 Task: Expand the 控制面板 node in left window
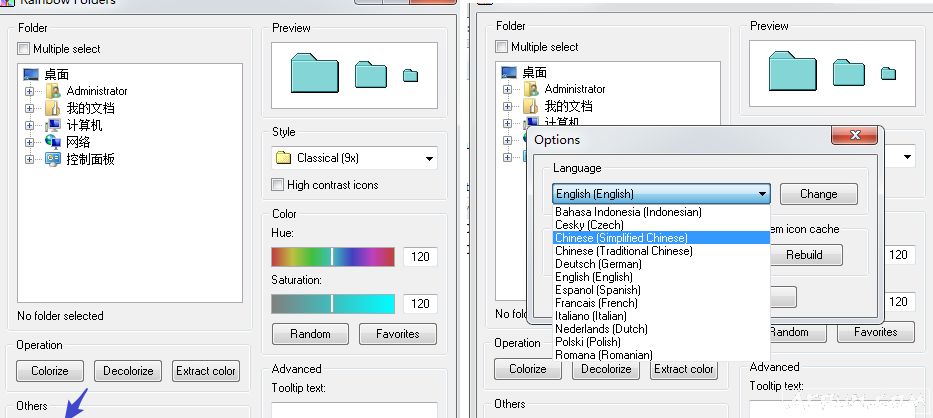pyautogui.click(x=29, y=160)
